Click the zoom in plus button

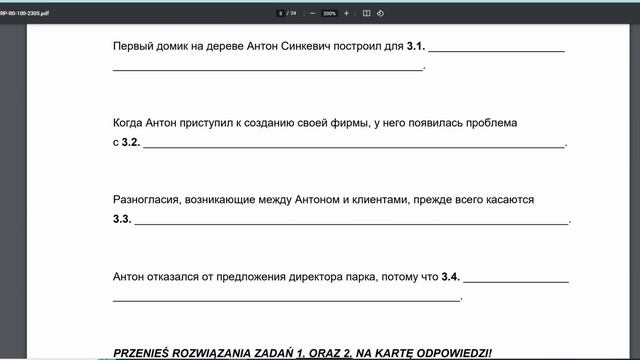click(x=346, y=13)
